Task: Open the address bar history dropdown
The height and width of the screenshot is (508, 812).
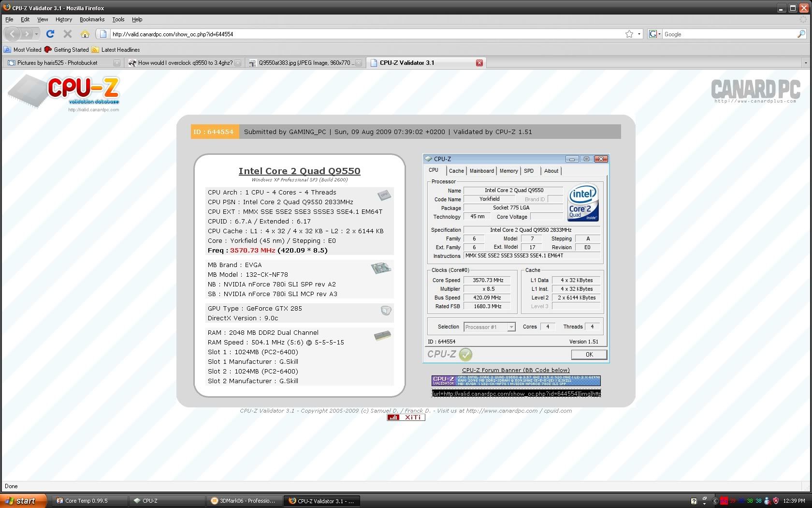Action: pyautogui.click(x=639, y=34)
